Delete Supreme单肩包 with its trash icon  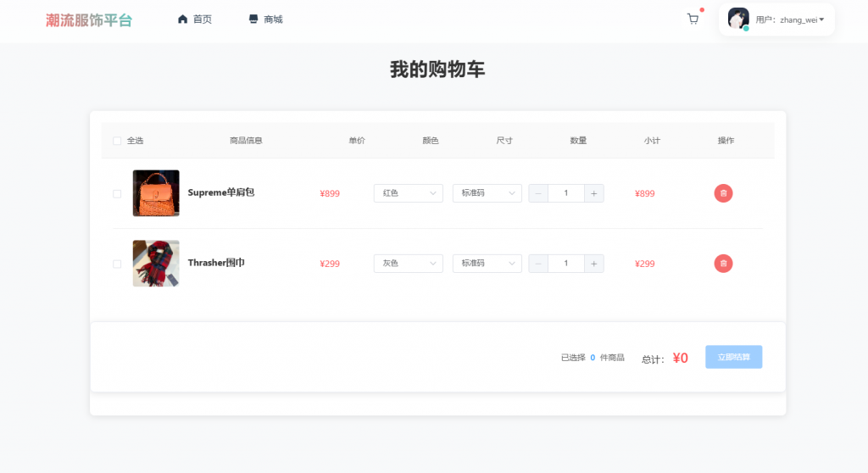point(723,193)
